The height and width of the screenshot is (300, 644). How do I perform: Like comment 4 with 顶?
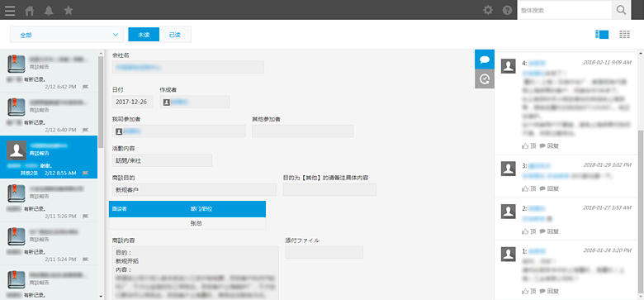(529, 146)
